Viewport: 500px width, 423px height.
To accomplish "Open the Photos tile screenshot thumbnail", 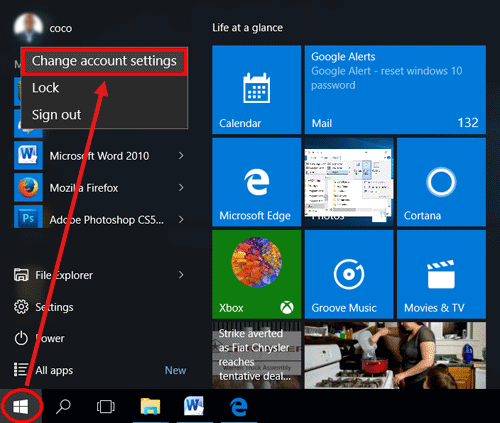I will pos(349,182).
